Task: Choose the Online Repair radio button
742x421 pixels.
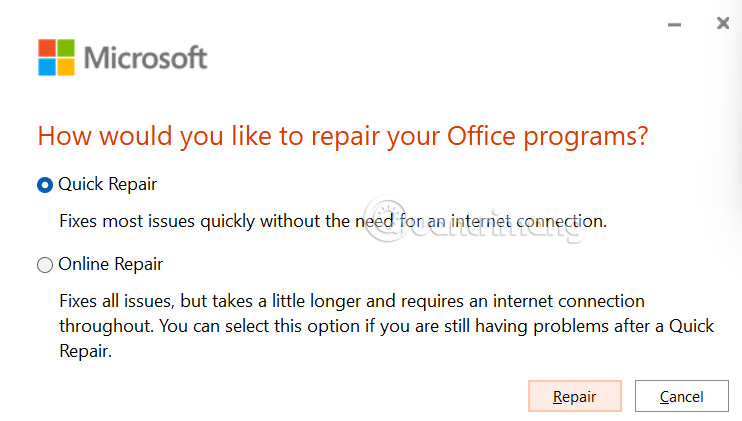Action: (x=44, y=265)
